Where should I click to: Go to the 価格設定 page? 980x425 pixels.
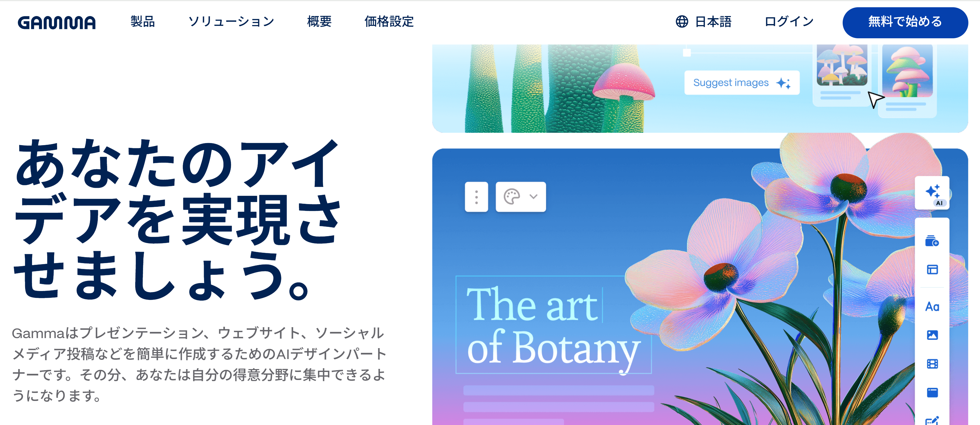point(389,22)
